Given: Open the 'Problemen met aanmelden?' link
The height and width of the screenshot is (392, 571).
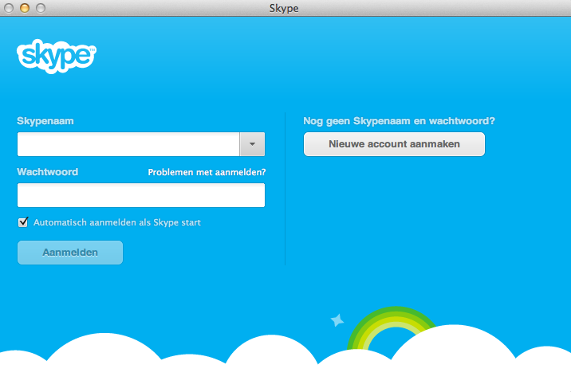Looking at the screenshot, I should tap(207, 172).
